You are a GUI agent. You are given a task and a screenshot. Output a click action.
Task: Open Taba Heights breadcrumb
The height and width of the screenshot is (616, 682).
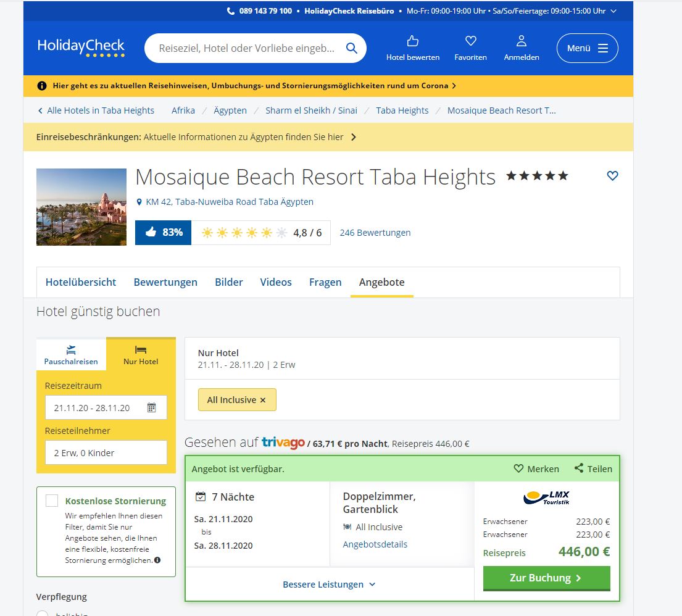(402, 110)
